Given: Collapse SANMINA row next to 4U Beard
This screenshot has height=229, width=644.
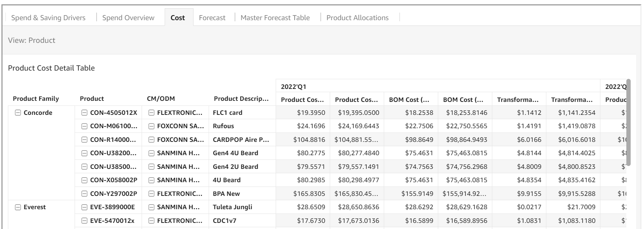Looking at the screenshot, I should (x=151, y=180).
